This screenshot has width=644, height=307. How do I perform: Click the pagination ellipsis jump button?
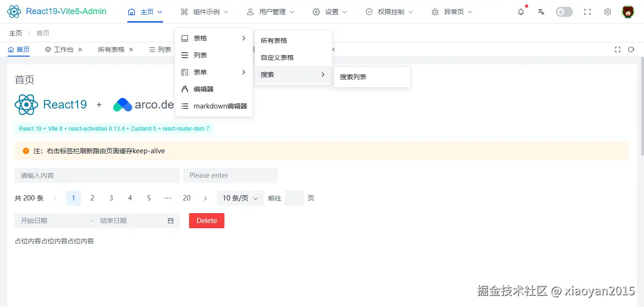pos(168,198)
